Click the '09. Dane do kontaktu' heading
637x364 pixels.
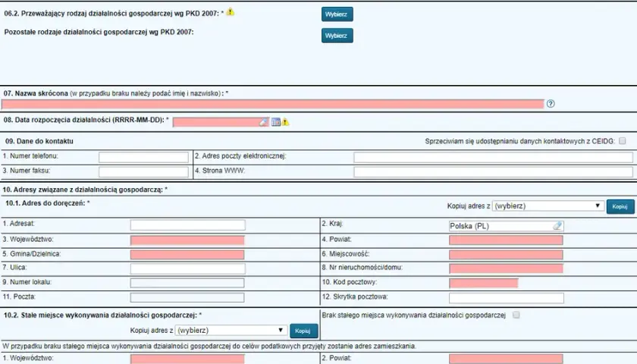click(39, 141)
